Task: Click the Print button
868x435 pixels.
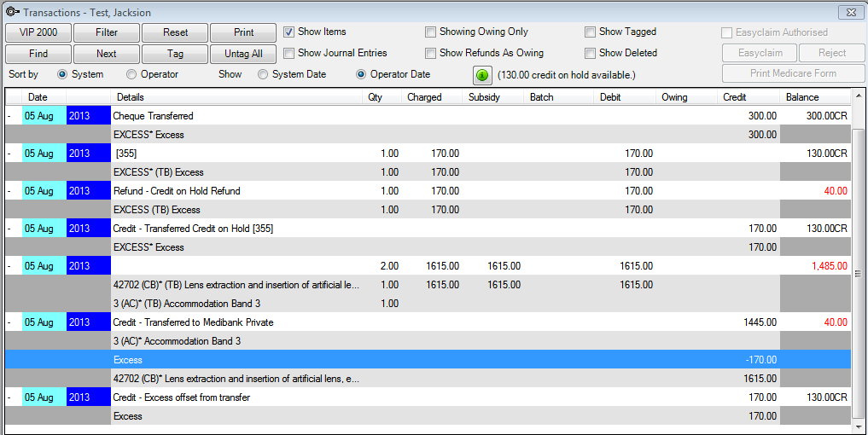Action: tap(243, 32)
